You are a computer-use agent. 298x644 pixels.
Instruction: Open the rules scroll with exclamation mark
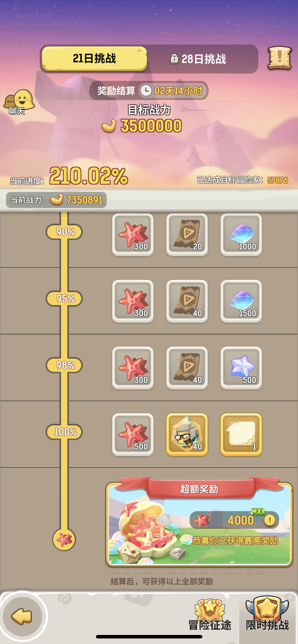(x=280, y=58)
